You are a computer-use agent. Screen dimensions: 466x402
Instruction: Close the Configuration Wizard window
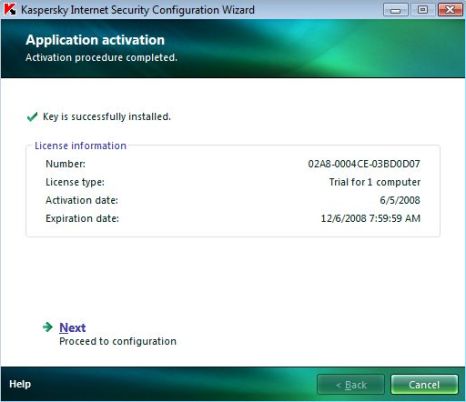[450, 10]
